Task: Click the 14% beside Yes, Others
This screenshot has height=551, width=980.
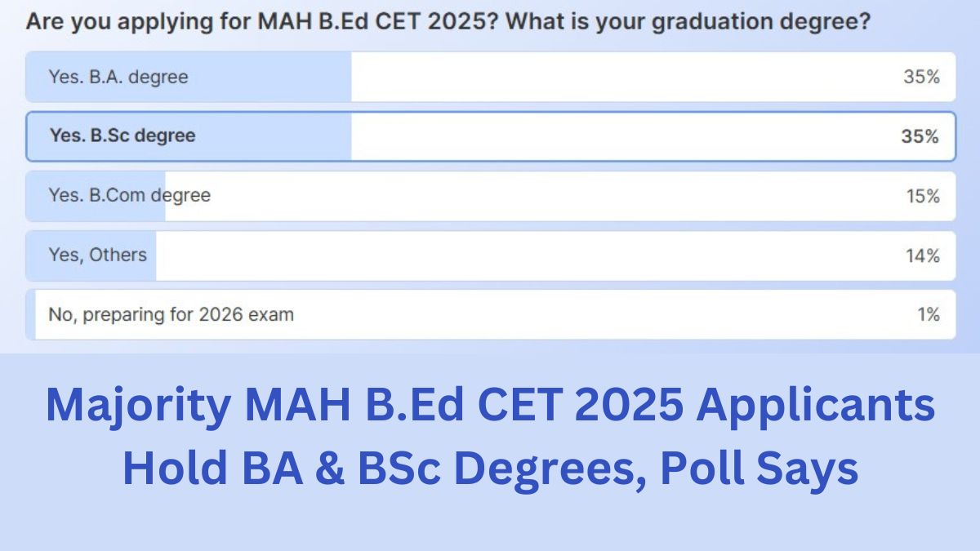Action: [924, 255]
